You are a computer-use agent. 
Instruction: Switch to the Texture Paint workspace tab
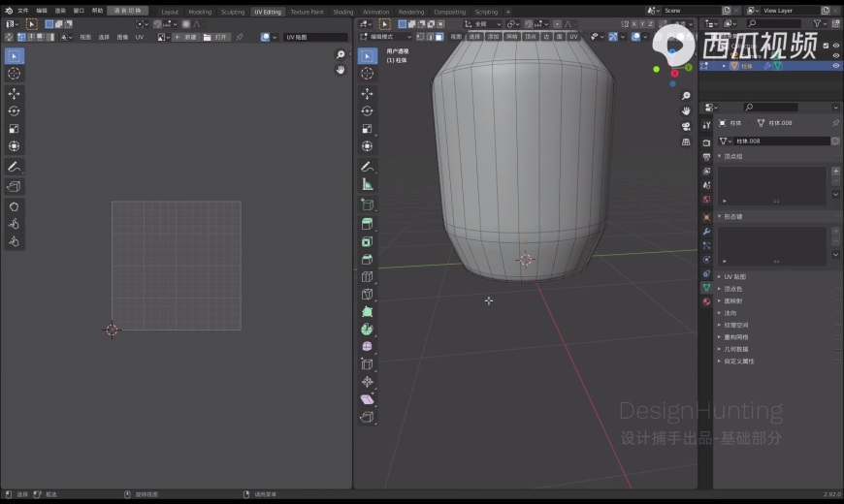[x=307, y=12]
